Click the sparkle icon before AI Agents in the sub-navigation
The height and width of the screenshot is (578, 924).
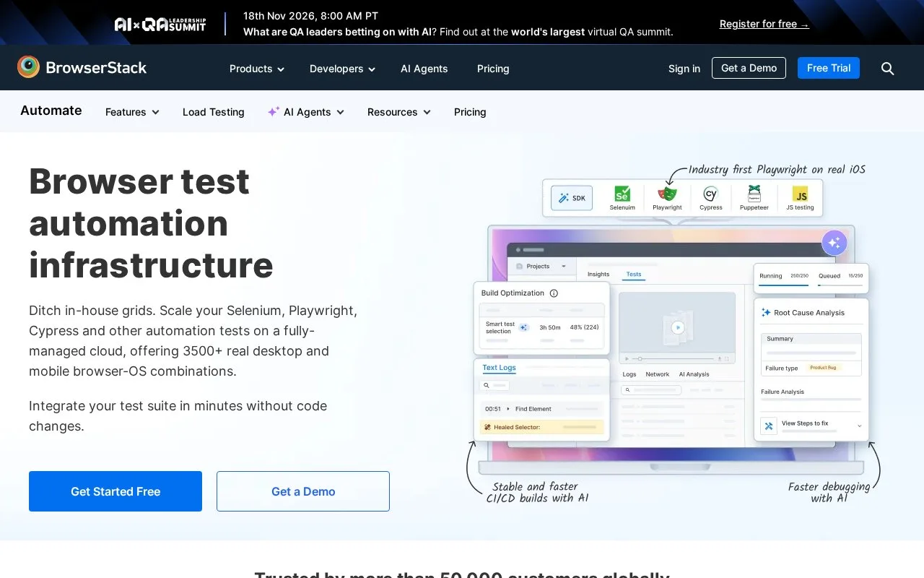[x=274, y=112]
